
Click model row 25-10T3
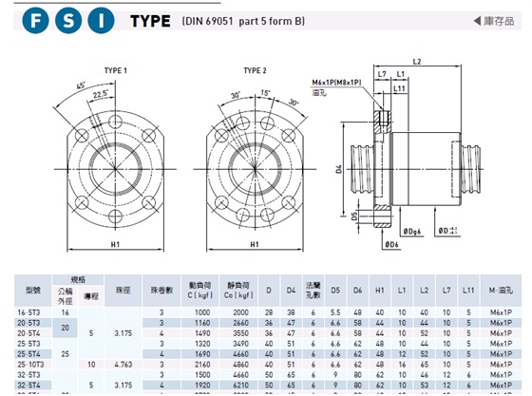tap(268, 365)
